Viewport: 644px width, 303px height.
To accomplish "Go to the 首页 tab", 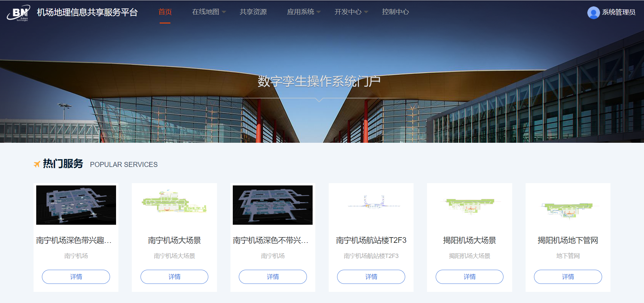I will [x=165, y=12].
